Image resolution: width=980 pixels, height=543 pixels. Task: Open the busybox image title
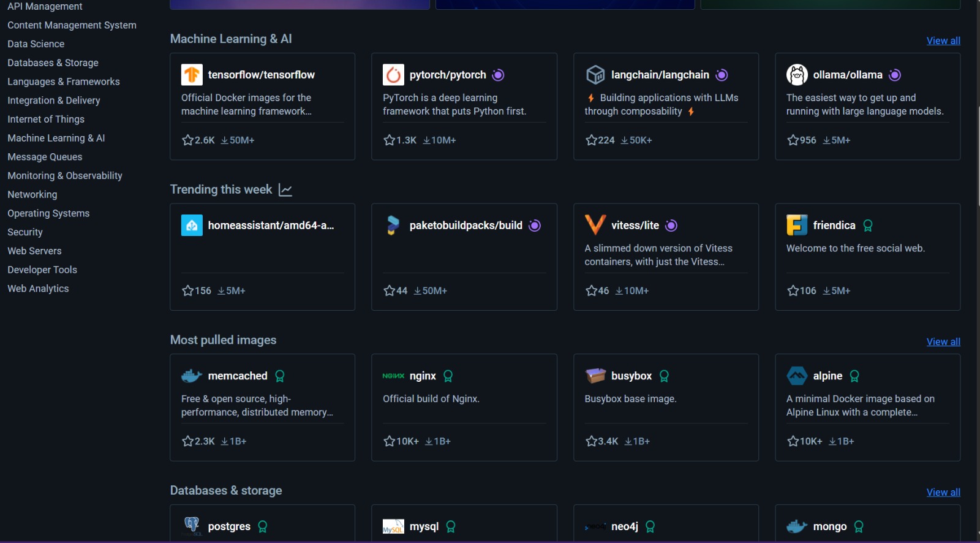(x=631, y=376)
